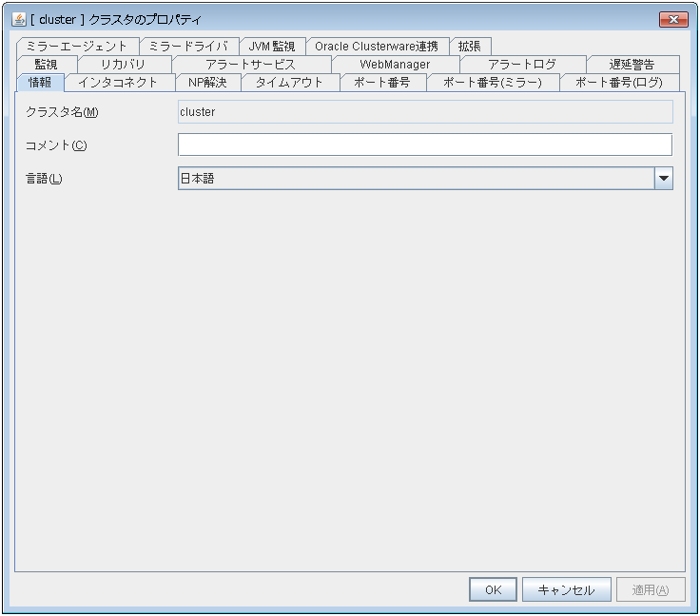Select the タイムアウト tab
700x616 pixels.
coord(289,83)
